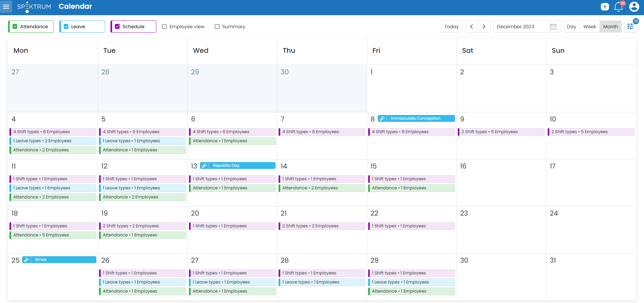The height and width of the screenshot is (303, 644).
Task: Click the holiday icon on Immaculate Conception
Action: pos(382,118)
